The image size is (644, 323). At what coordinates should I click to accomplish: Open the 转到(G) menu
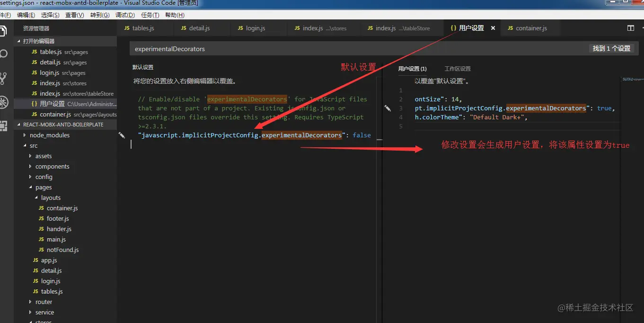pos(99,15)
